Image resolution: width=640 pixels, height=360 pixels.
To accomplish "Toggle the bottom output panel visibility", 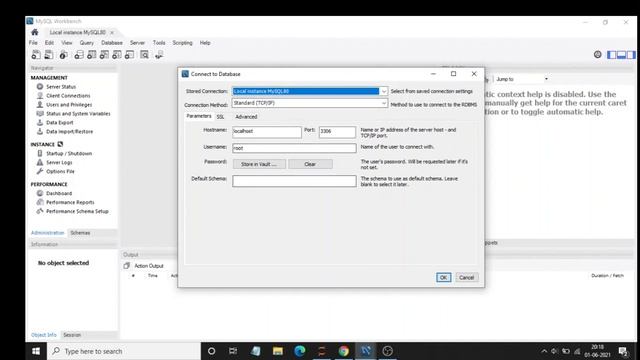I will pos(621,55).
